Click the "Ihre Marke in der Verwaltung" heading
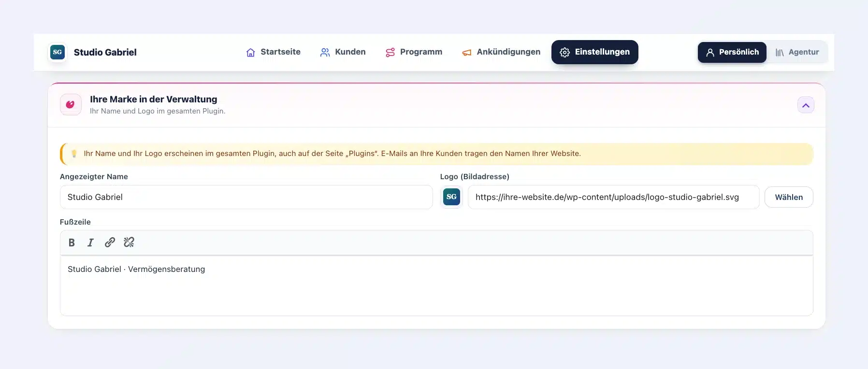Image resolution: width=868 pixels, height=369 pixels. click(154, 99)
